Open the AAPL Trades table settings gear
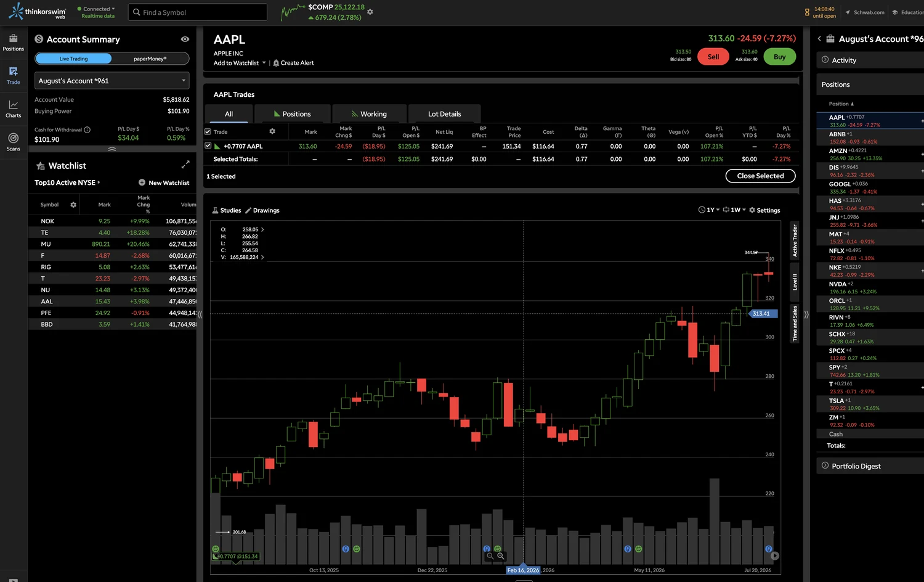Viewport: 924px width, 582px height. [x=272, y=131]
